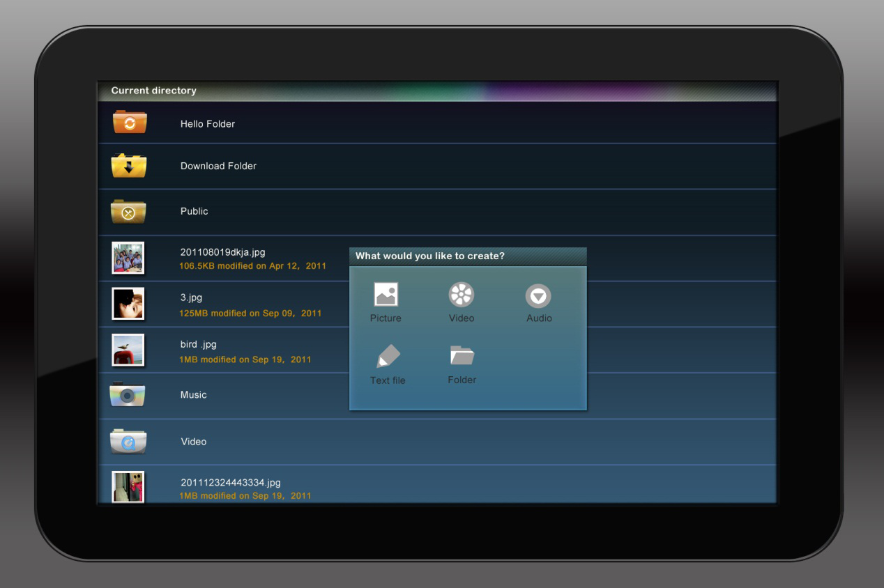The image size is (884, 588).
Task: Click the yellow Download Folder icon
Action: click(129, 166)
